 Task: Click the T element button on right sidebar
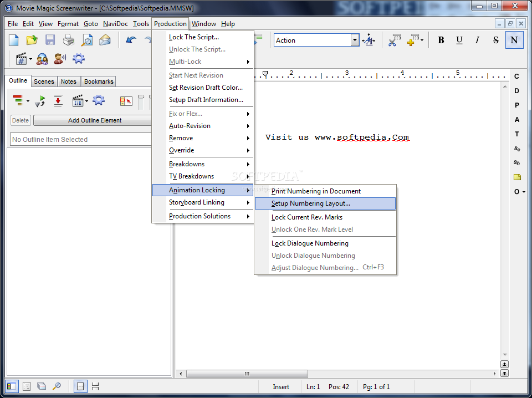(x=516, y=134)
